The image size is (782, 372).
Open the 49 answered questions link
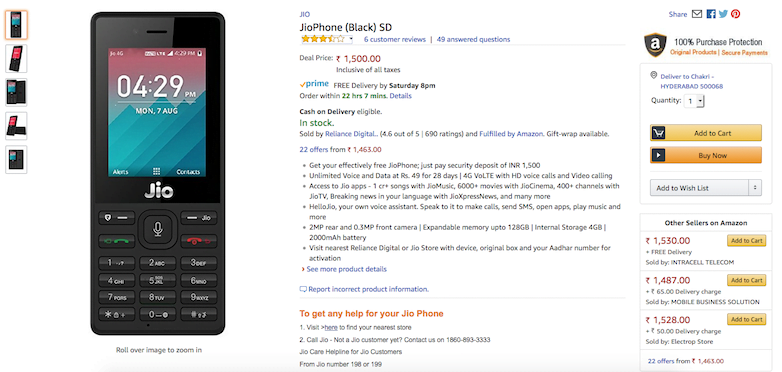click(x=473, y=39)
